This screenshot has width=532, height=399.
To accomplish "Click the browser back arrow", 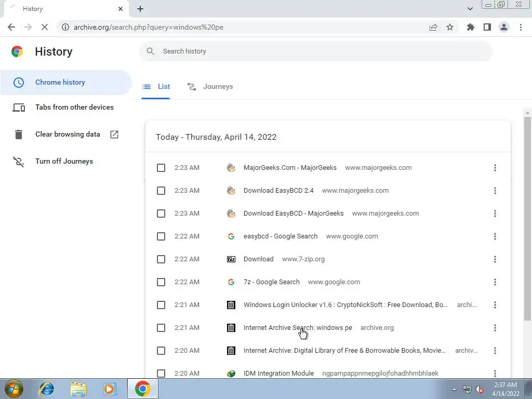I will click(x=11, y=27).
